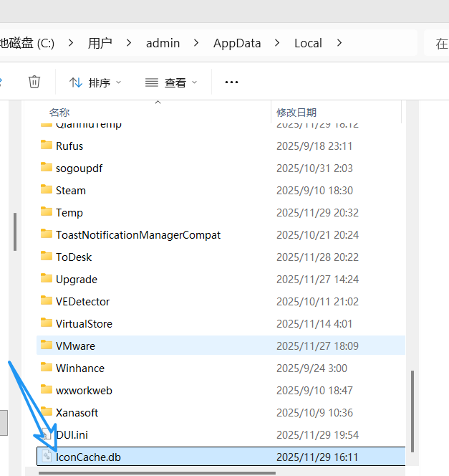Select the DUI.ini file icon
The width and height of the screenshot is (449, 476).
coord(47,434)
